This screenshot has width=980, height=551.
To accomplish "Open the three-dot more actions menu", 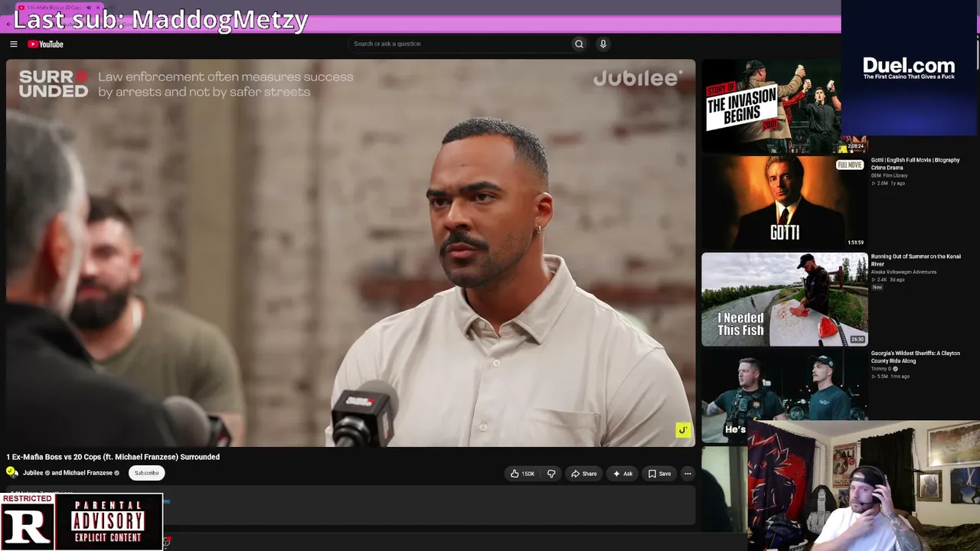I will [688, 474].
